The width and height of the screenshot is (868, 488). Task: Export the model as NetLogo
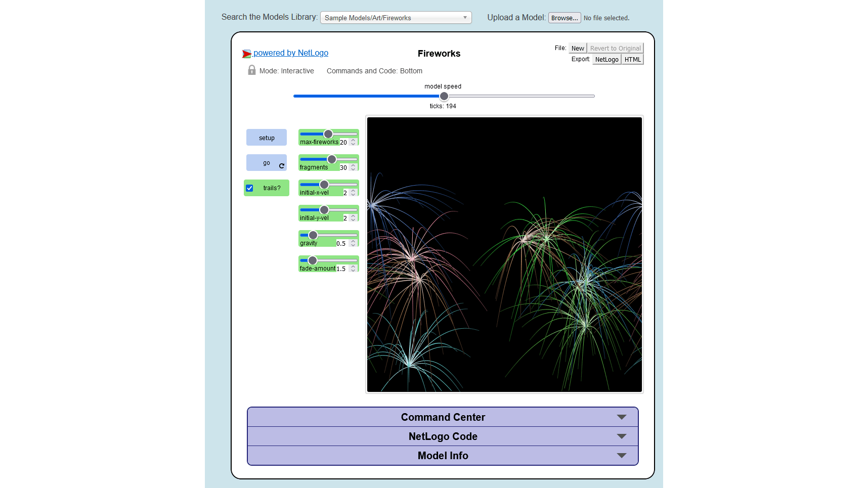click(x=606, y=59)
